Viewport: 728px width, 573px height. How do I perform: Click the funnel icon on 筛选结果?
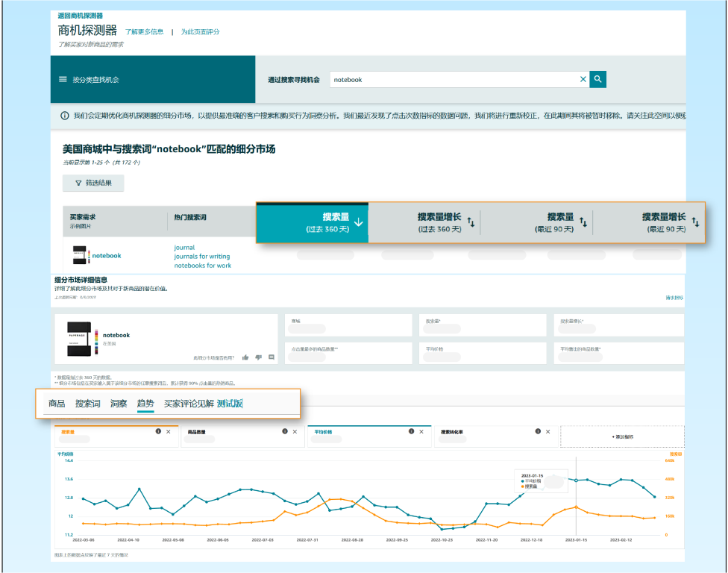[78, 183]
